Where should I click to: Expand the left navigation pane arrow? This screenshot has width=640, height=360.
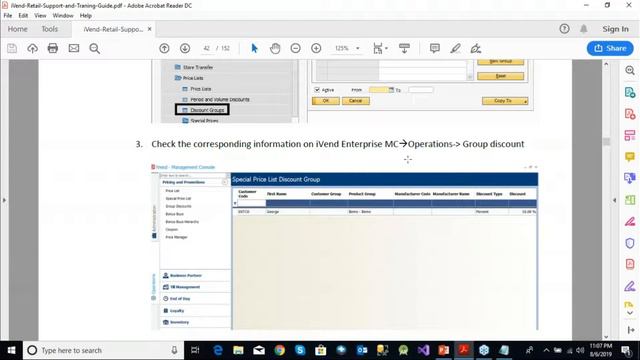[x=4, y=200]
